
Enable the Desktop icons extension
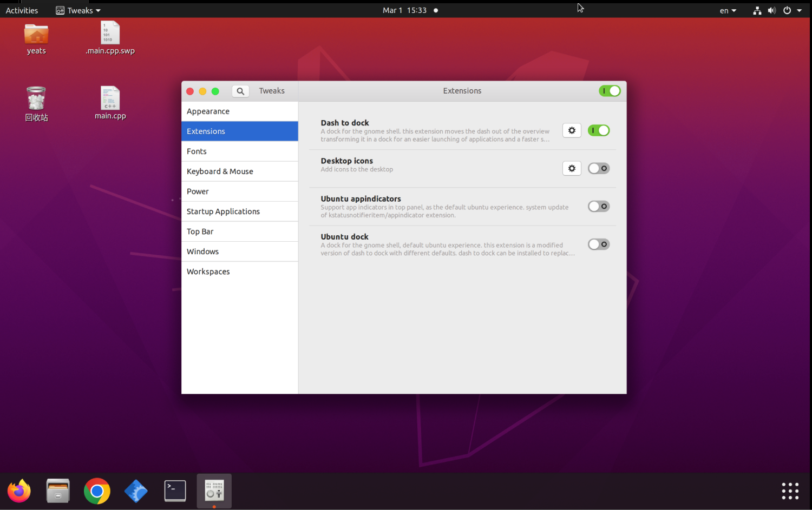point(598,168)
